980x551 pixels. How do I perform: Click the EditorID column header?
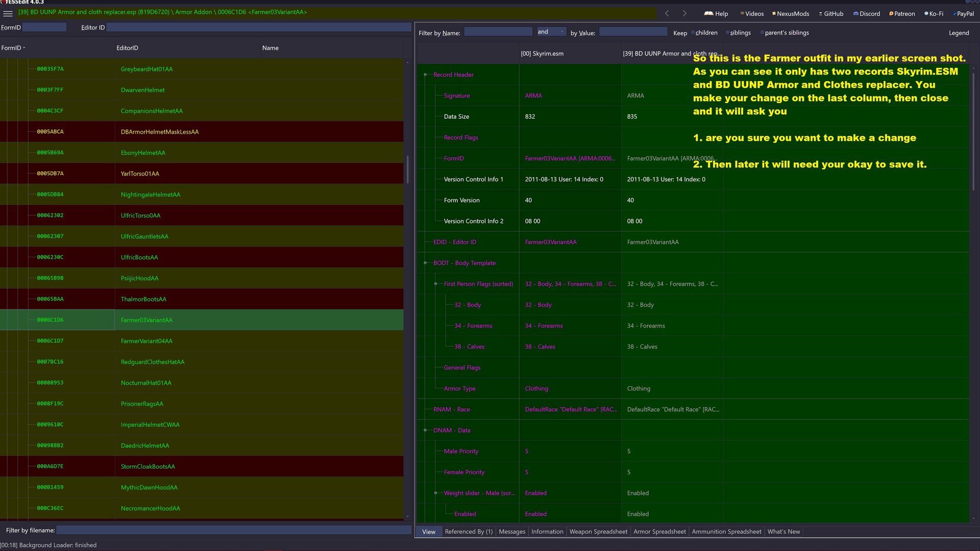(x=187, y=48)
